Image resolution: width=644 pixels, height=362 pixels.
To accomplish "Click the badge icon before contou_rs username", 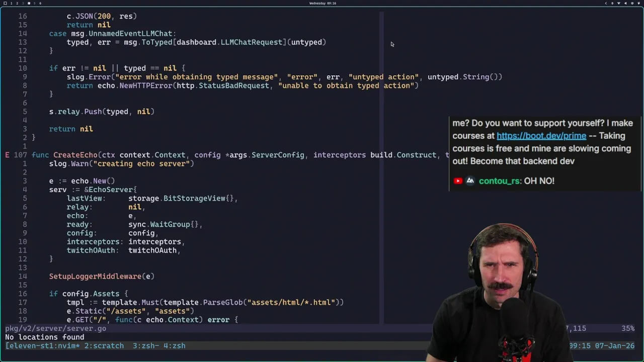I will point(470,181).
